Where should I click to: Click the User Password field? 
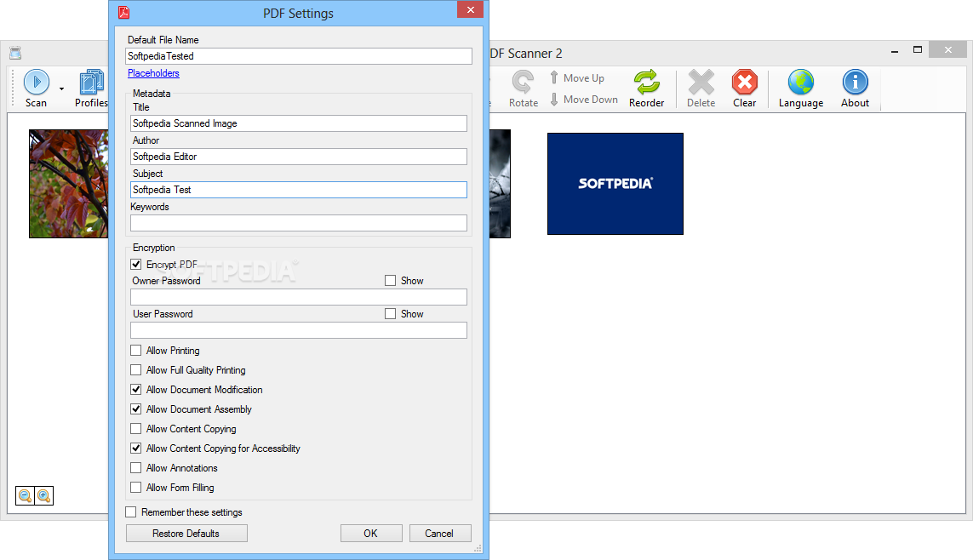pos(299,330)
